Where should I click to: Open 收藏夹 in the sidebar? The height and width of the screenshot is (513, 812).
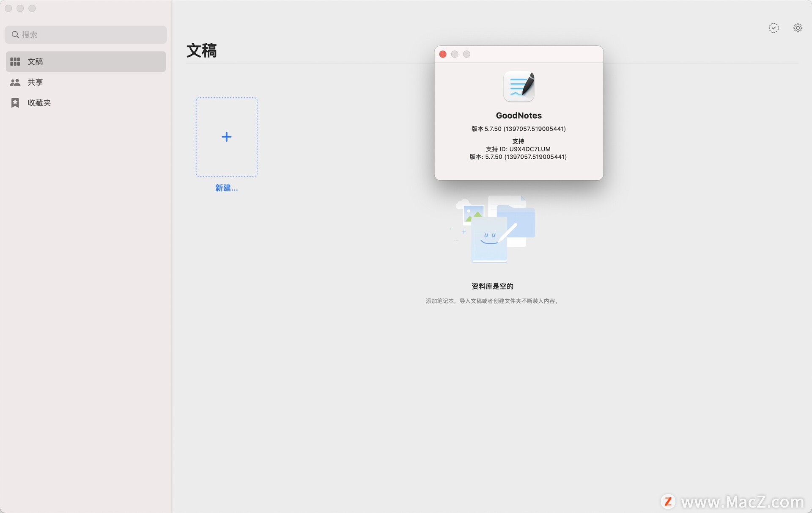pos(86,103)
